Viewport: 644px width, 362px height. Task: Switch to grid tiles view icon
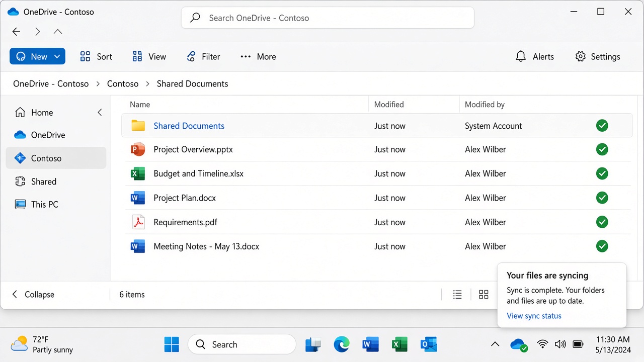pos(484,295)
